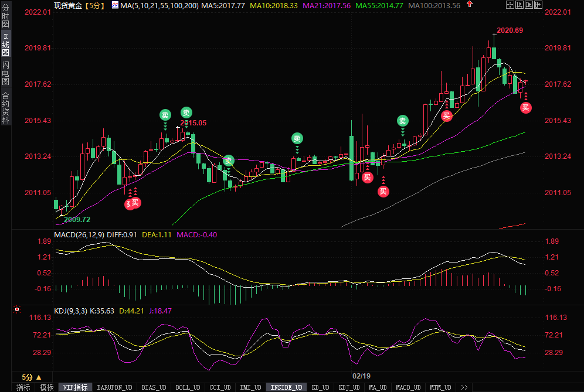Select the MACD_UD indicator tab
The width and height of the screenshot is (584, 392).
tap(408, 387)
